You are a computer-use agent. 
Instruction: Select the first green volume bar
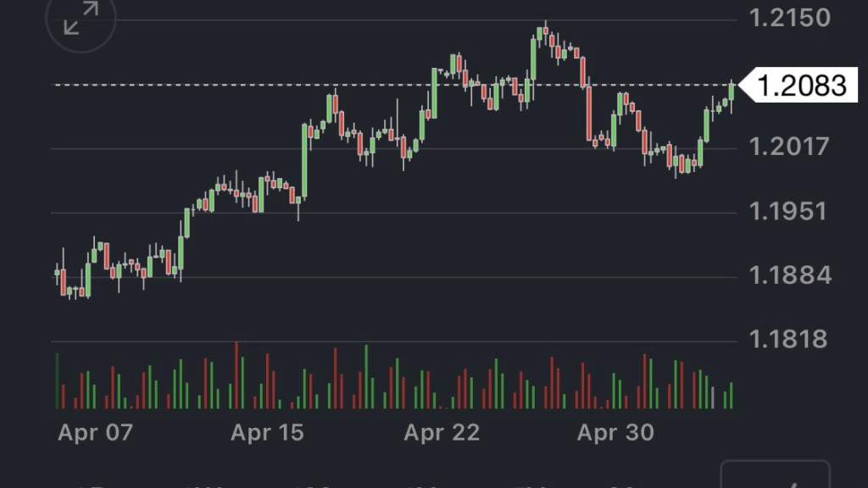58,380
